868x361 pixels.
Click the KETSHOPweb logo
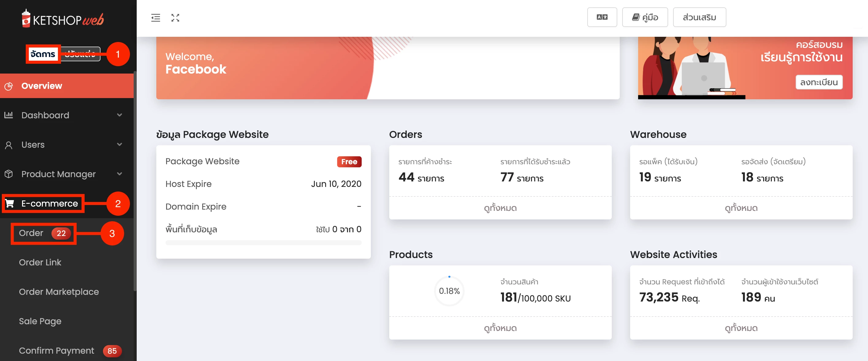[63, 18]
